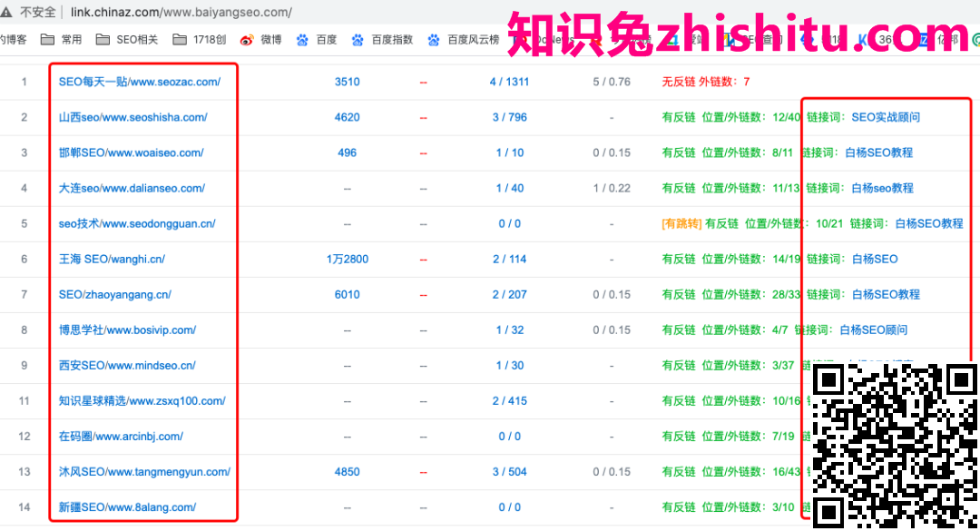The height and width of the screenshot is (531, 980).
Task: Click the row number 11 cell
Action: [x=24, y=401]
